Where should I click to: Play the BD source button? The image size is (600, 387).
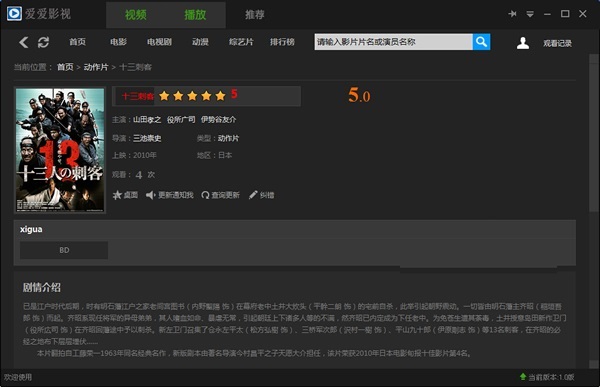64,250
